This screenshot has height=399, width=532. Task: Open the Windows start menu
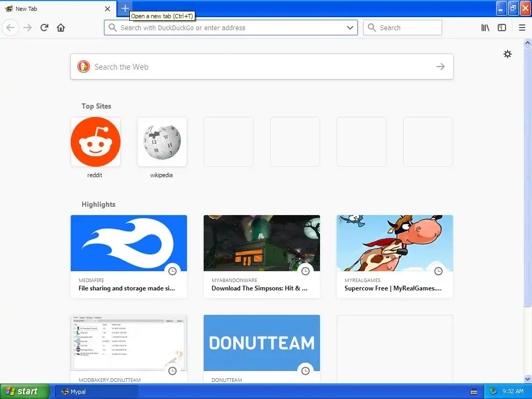click(x=24, y=392)
